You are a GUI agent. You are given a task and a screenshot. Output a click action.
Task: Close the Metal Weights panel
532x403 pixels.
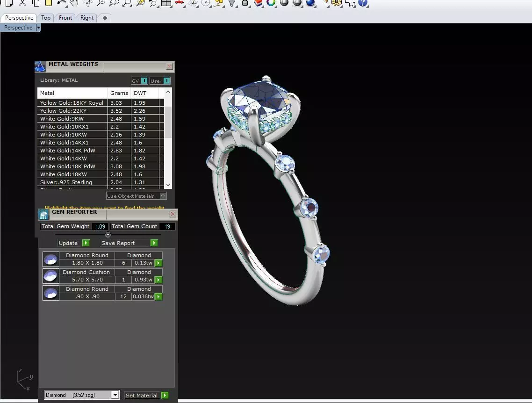[x=169, y=66]
